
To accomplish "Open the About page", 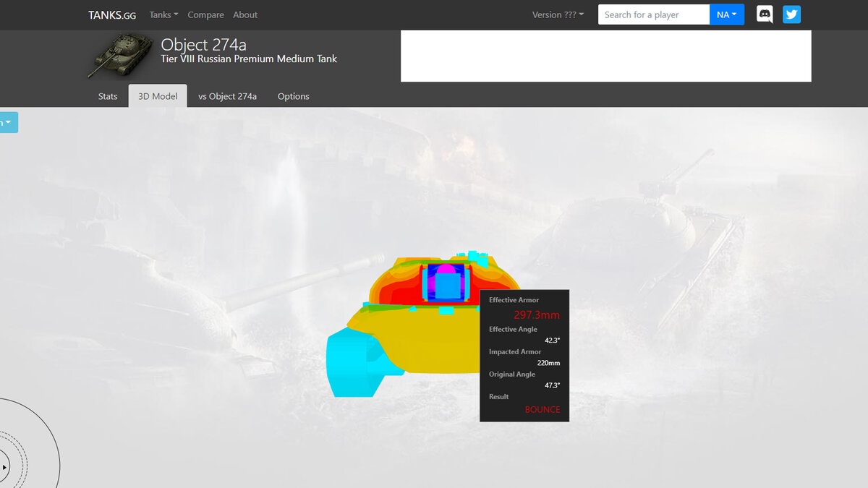I will (x=245, y=14).
